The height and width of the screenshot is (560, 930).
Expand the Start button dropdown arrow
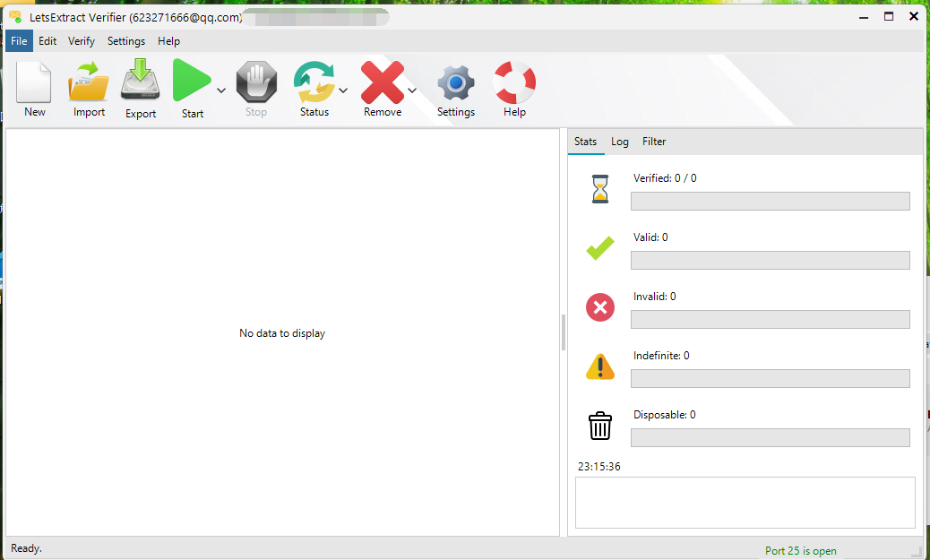click(220, 90)
